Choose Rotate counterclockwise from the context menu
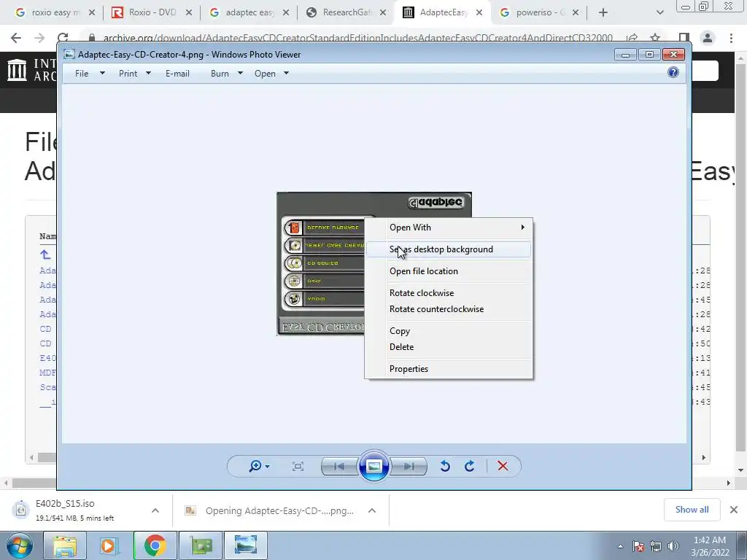Screen dimensions: 747x560 point(449,309)
